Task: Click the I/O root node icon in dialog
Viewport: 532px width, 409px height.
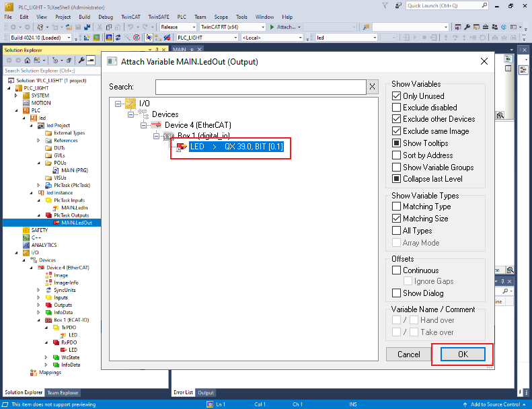Action: point(131,103)
